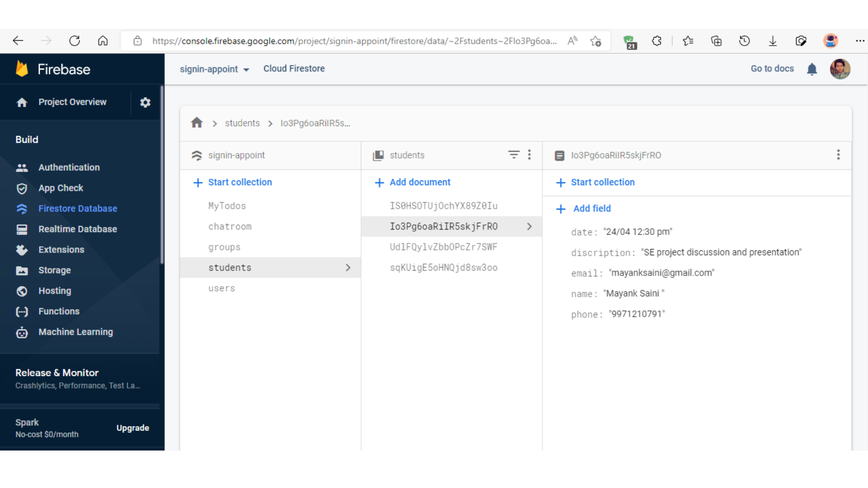868x488 pixels.
Task: Expand the signin-appoint project dropdown
Action: [x=247, y=69]
